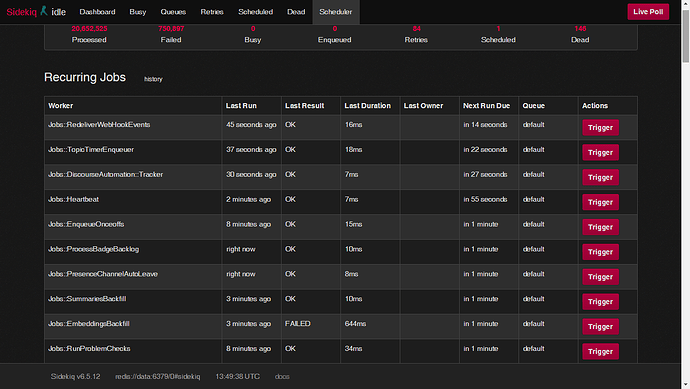
Task: Switch to the Retries tab
Action: click(x=212, y=12)
